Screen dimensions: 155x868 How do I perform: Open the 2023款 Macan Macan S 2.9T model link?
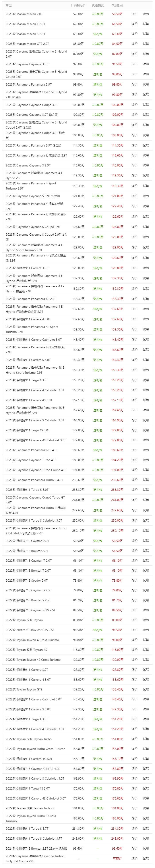pos(25,34)
